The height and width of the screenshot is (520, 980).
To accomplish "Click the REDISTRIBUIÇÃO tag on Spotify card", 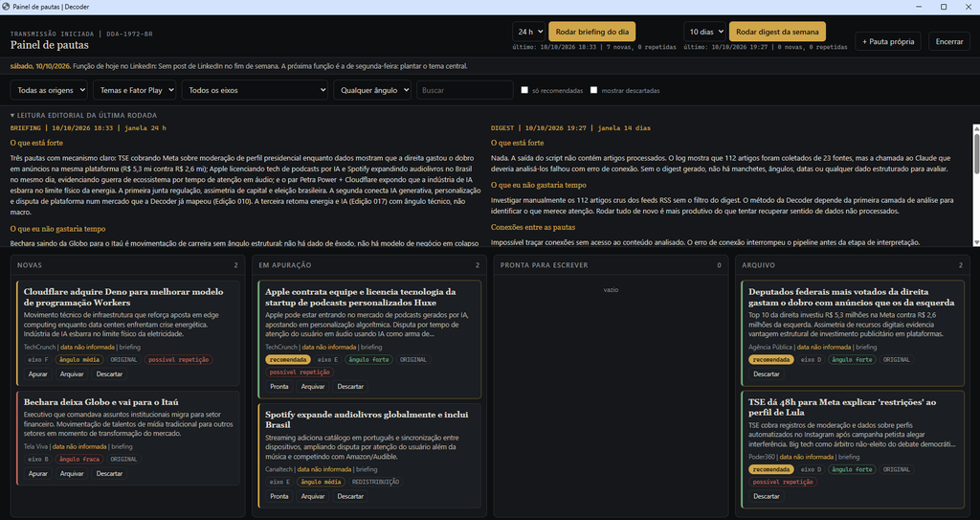I will tap(375, 482).
